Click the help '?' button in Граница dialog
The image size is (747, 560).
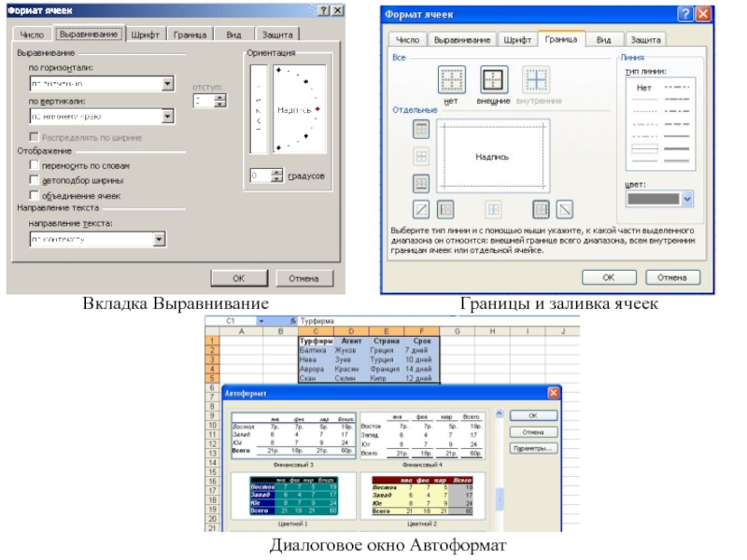click(x=685, y=14)
